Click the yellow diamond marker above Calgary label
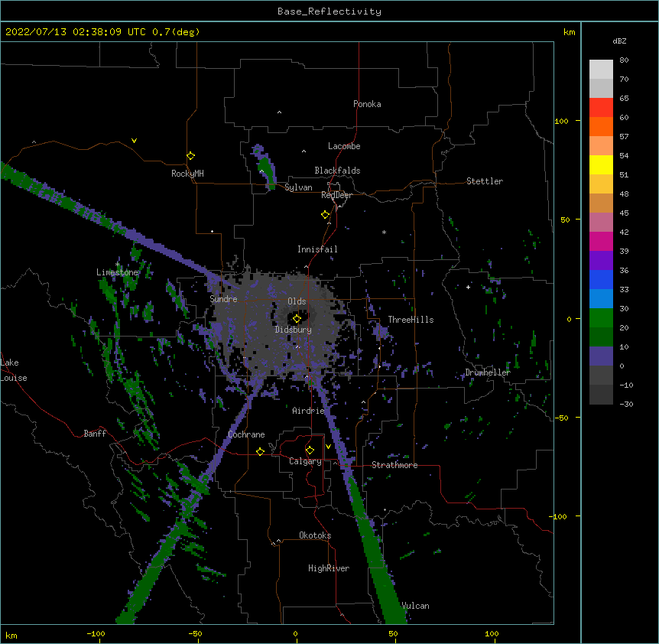 pos(310,450)
